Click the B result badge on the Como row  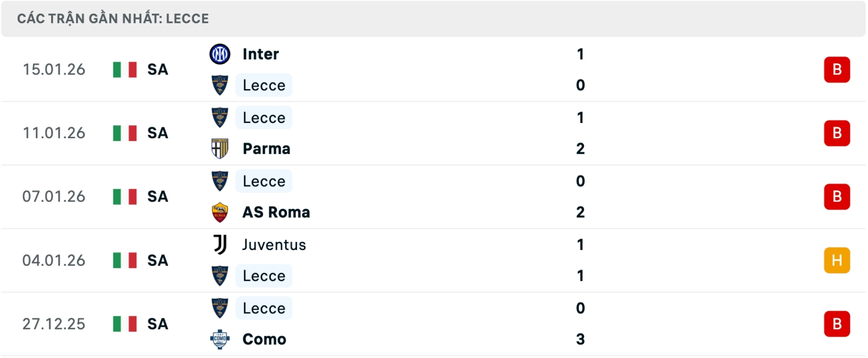(x=837, y=324)
